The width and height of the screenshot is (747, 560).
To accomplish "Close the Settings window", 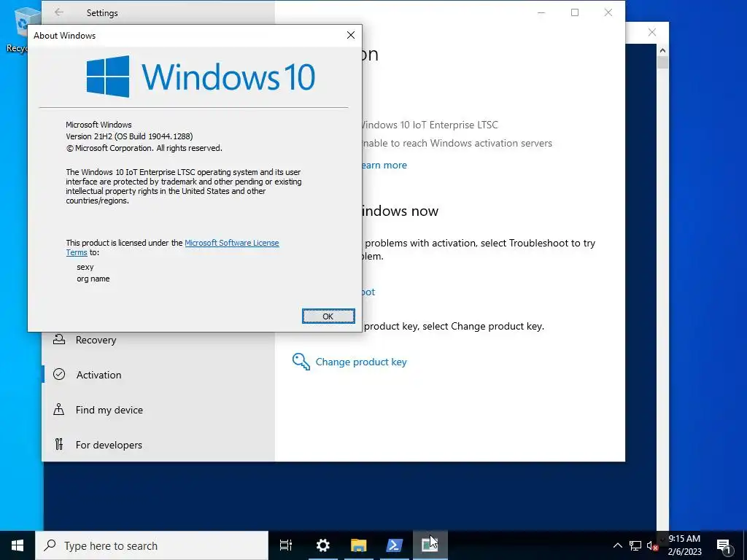I will 608,12.
